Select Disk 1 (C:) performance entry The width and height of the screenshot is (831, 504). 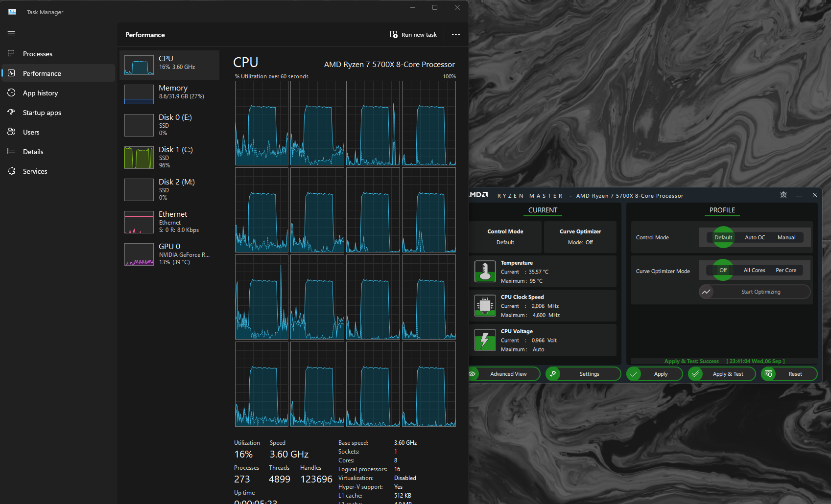(169, 157)
